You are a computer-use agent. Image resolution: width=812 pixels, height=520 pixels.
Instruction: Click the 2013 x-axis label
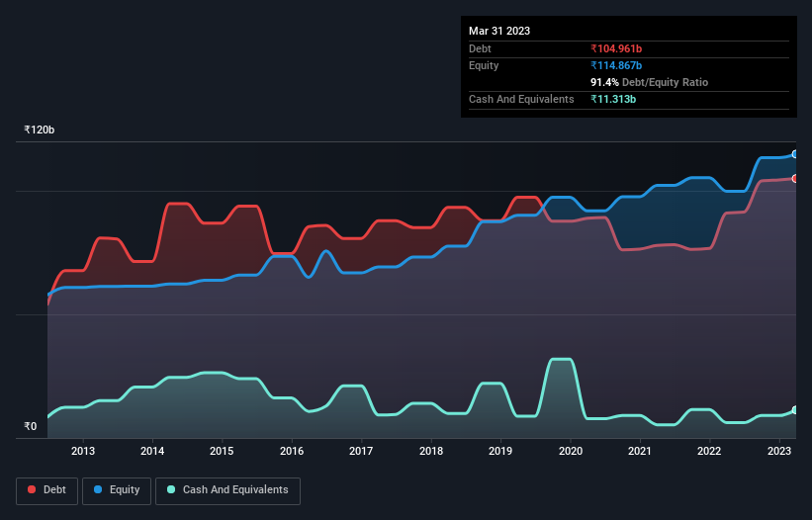[x=83, y=451]
